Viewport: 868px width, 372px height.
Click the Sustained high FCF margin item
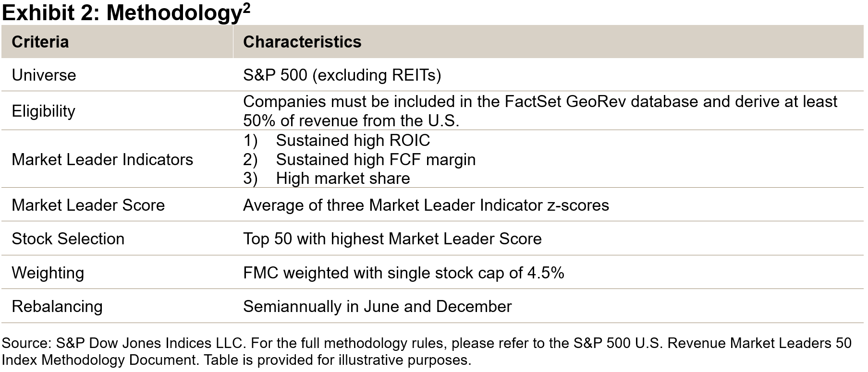pos(375,160)
